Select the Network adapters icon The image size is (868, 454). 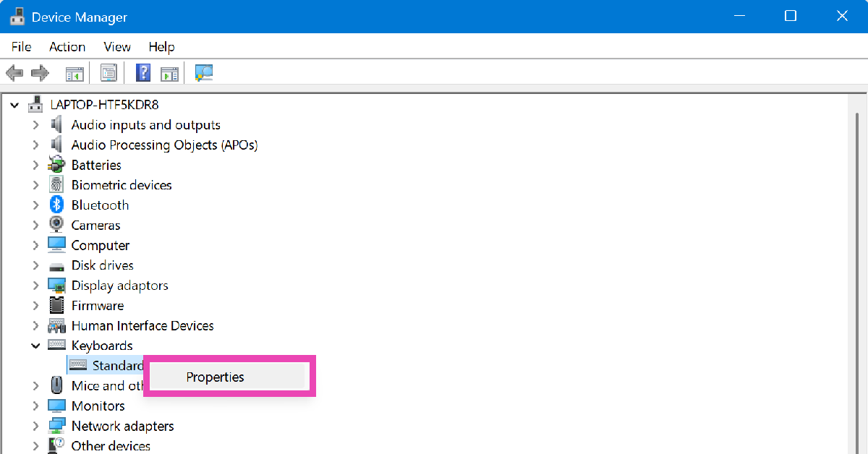(x=56, y=426)
